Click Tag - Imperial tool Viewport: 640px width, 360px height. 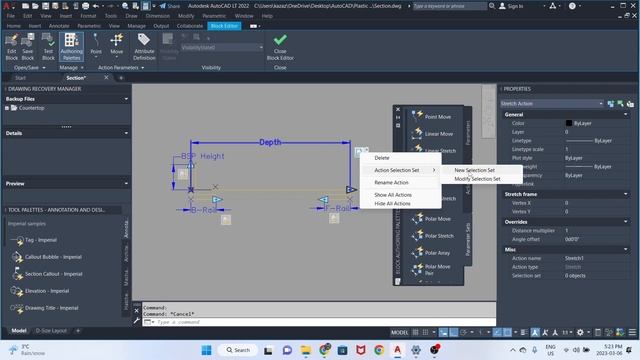tap(34, 240)
